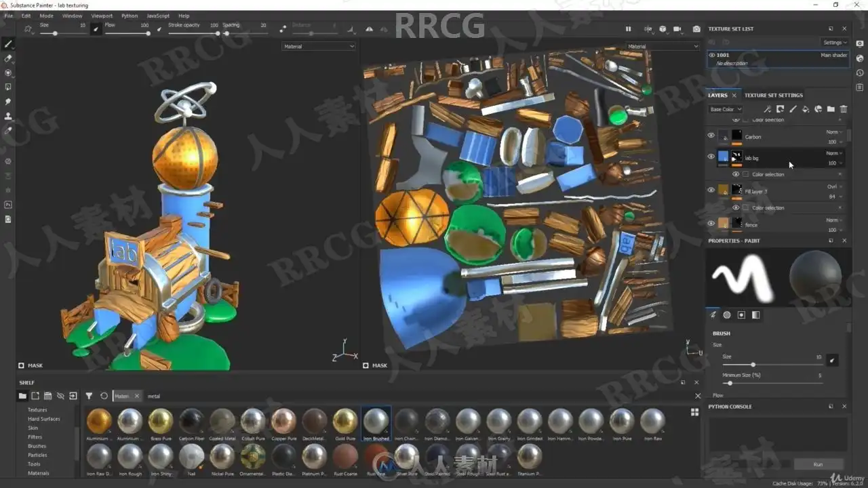This screenshot has height=488, width=868.
Task: Remove the Materi... filter tag in shelf
Action: coord(136,396)
